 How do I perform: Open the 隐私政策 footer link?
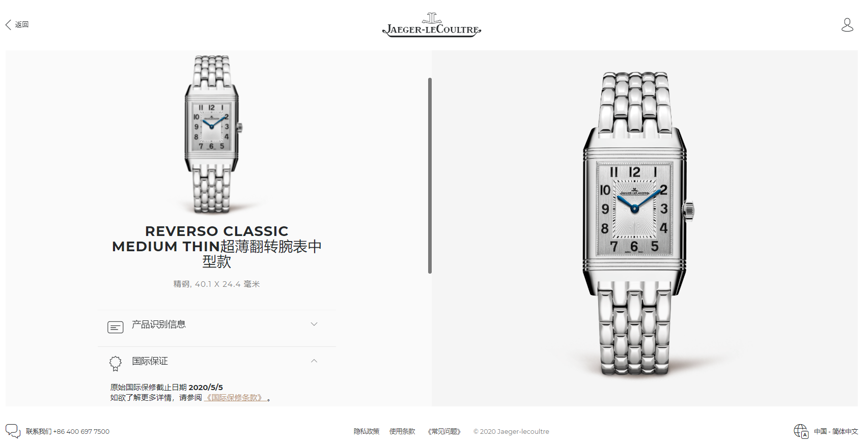(367, 431)
